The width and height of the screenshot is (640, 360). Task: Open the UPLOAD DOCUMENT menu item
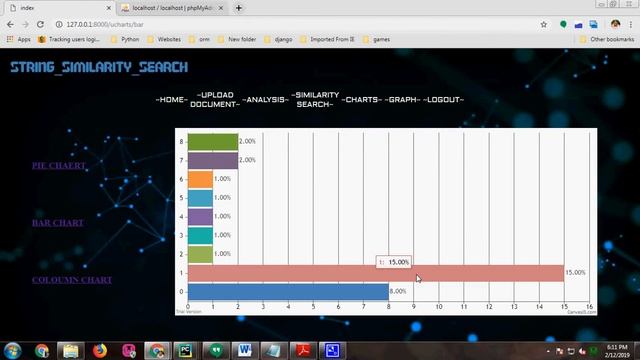point(215,100)
